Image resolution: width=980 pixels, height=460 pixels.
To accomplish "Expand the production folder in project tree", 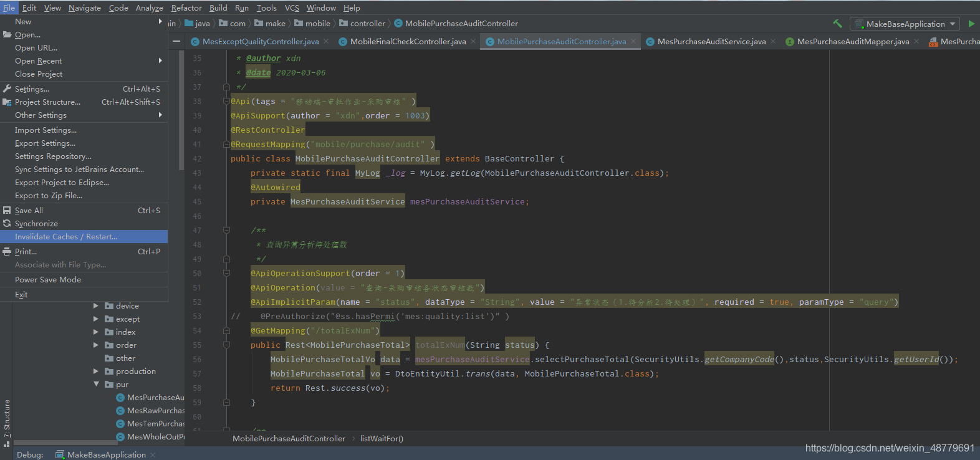I will [x=96, y=371].
